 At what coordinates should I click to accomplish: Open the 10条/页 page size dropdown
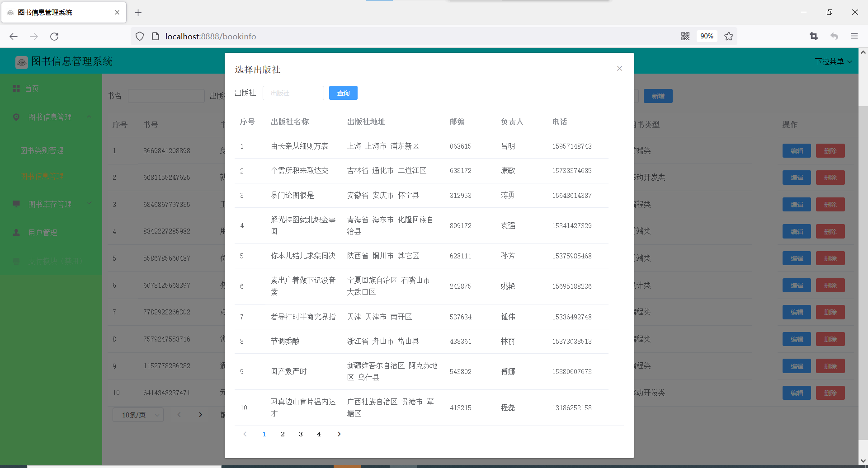point(138,415)
